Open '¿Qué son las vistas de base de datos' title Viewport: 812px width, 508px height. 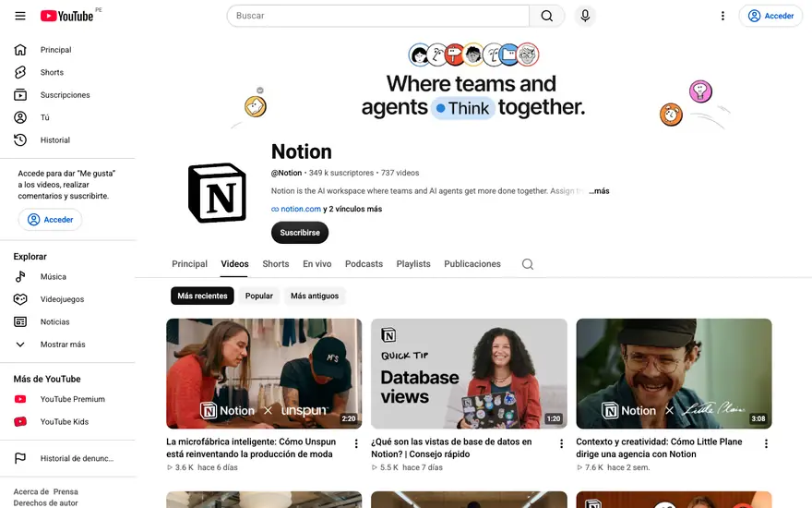451,448
